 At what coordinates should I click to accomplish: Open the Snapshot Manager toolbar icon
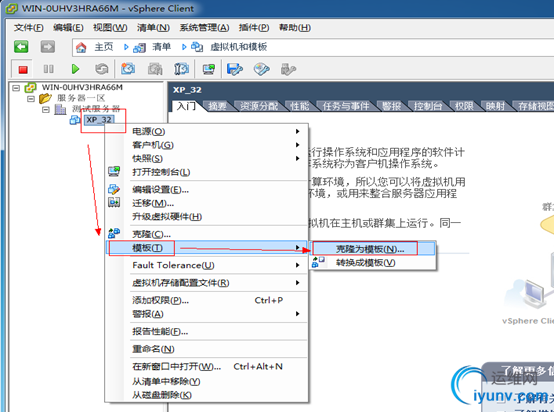[181, 69]
